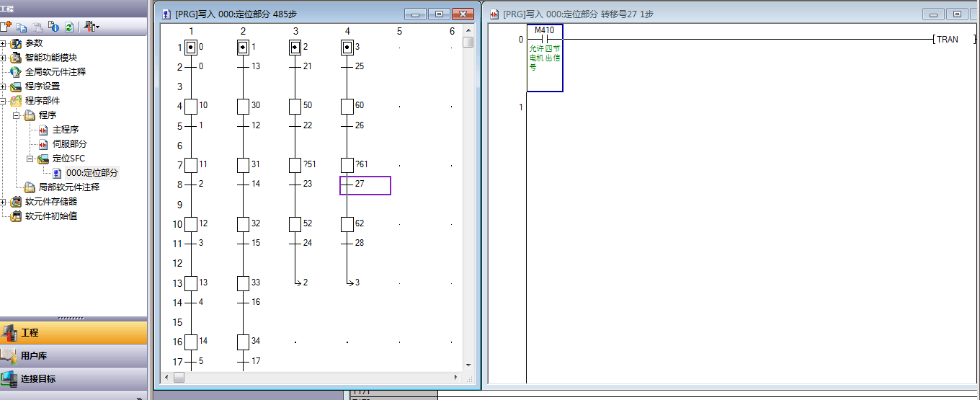980x400 pixels.
Task: Click the Properties info icon in project toolbar
Action: pos(53,27)
